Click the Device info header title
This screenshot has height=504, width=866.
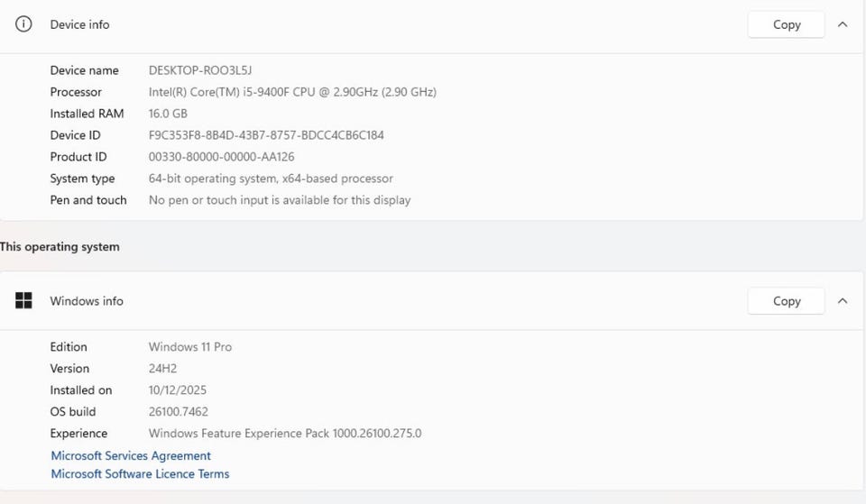click(79, 24)
